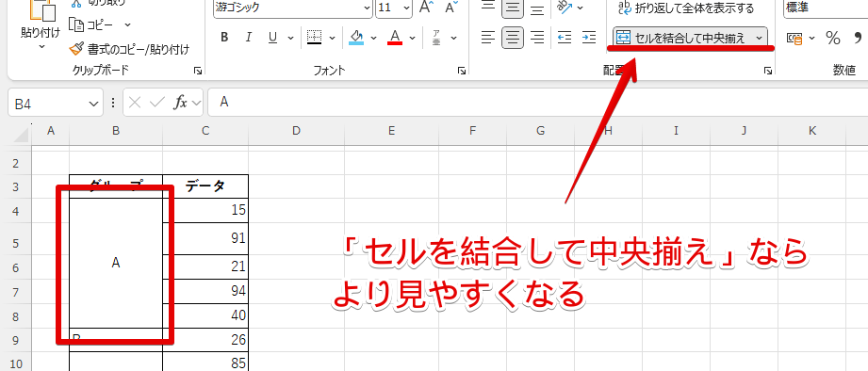Toggle center horizontal alignment
The height and width of the screenshot is (371, 868).
tap(513, 38)
